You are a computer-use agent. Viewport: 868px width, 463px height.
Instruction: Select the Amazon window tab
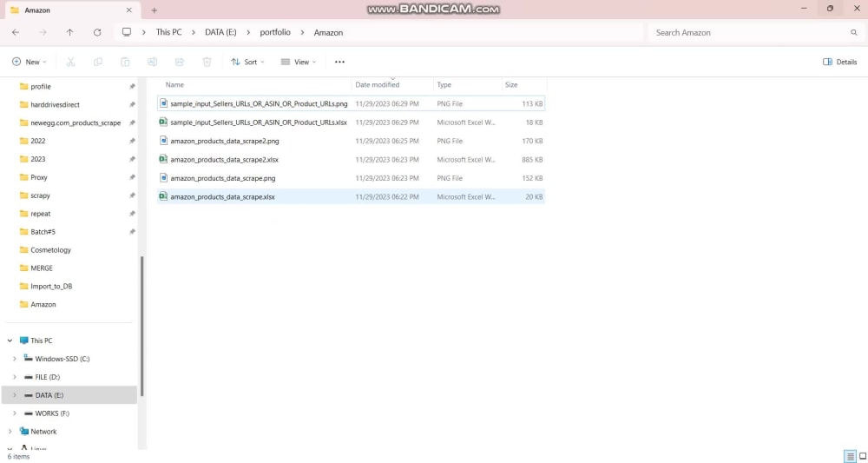coord(71,10)
